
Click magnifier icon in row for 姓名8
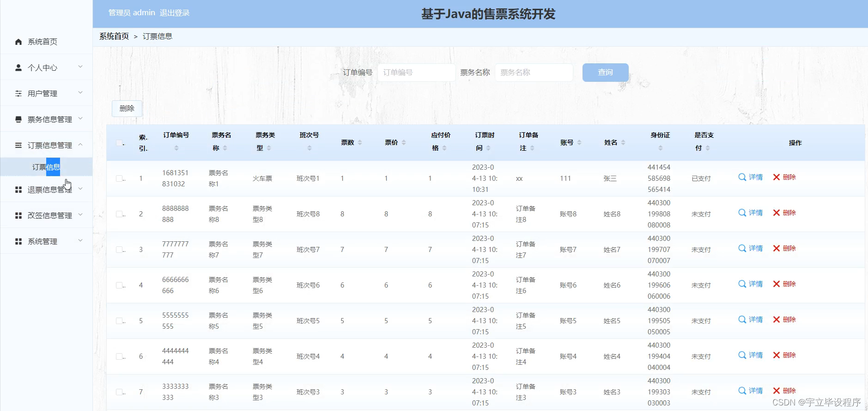(742, 213)
